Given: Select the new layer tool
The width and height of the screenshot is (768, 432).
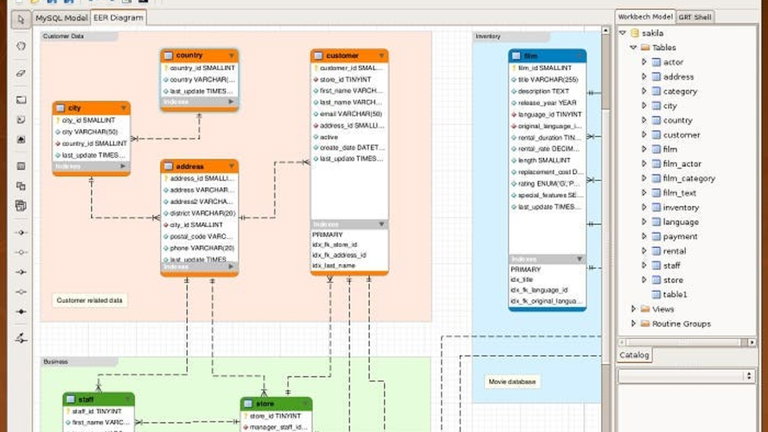Looking at the screenshot, I should coord(21,100).
